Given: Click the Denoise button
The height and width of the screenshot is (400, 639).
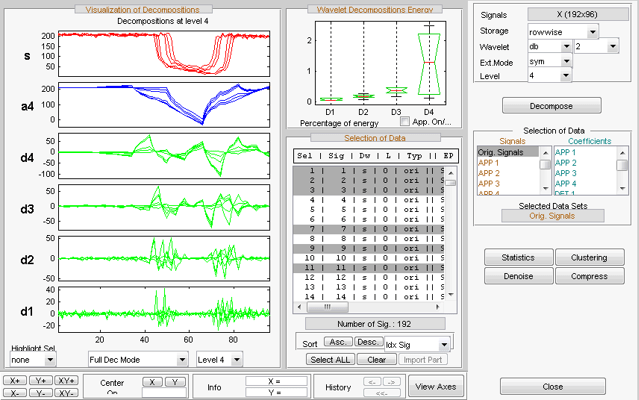Looking at the screenshot, I should [x=518, y=276].
